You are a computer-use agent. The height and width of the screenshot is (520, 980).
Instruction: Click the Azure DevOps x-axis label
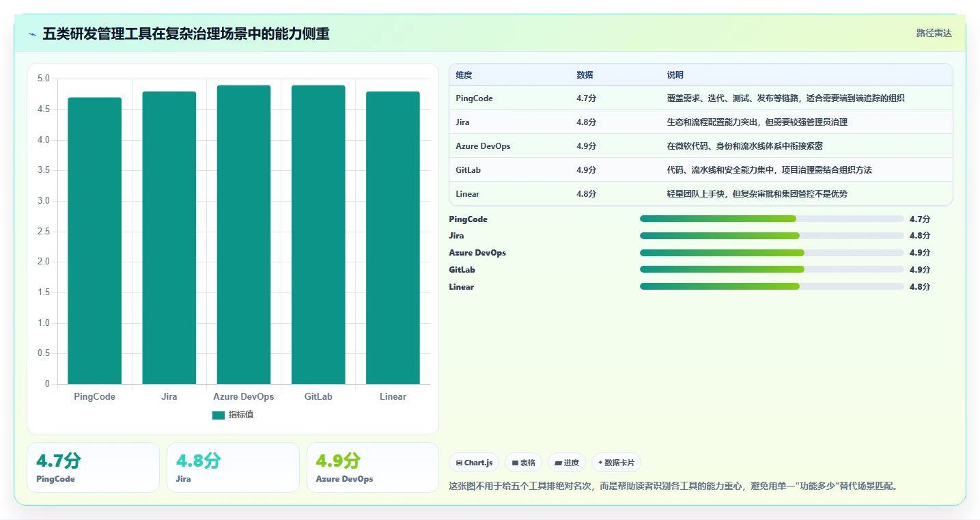coord(244,396)
